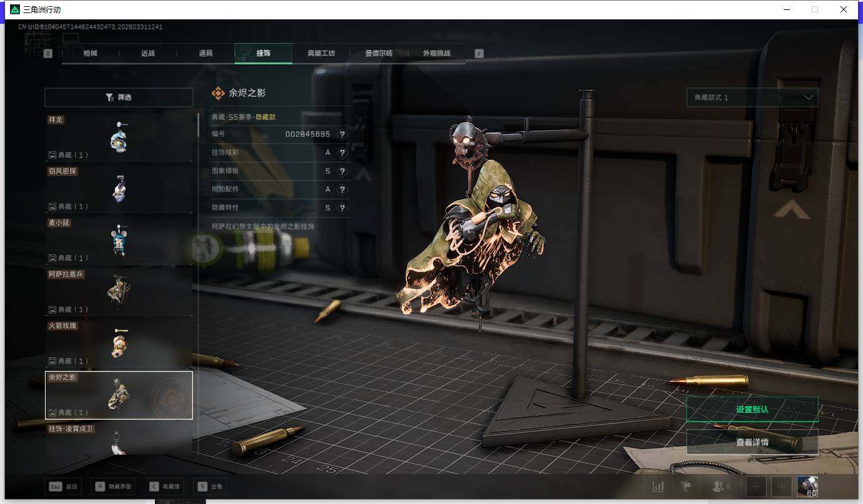Switch to the 道具 items tab

pyautogui.click(x=206, y=54)
